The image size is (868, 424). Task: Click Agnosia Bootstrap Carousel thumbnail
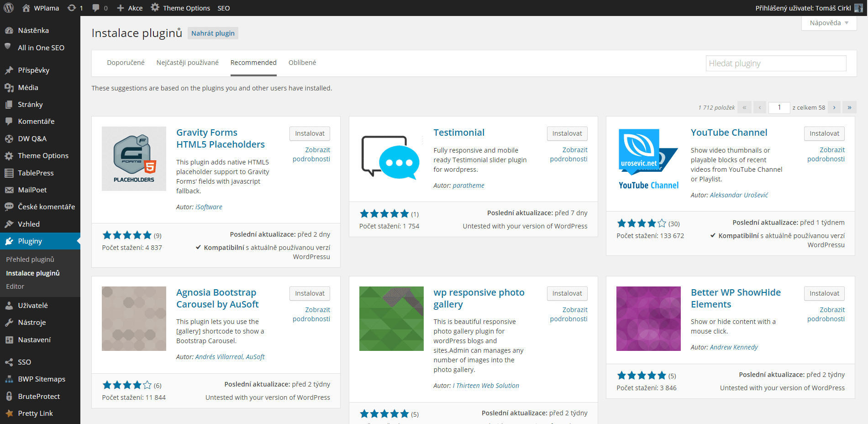(x=134, y=318)
